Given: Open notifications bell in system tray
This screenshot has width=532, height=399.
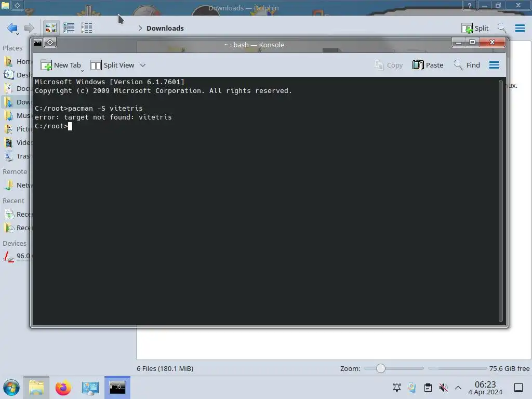Looking at the screenshot, I should pos(396,388).
